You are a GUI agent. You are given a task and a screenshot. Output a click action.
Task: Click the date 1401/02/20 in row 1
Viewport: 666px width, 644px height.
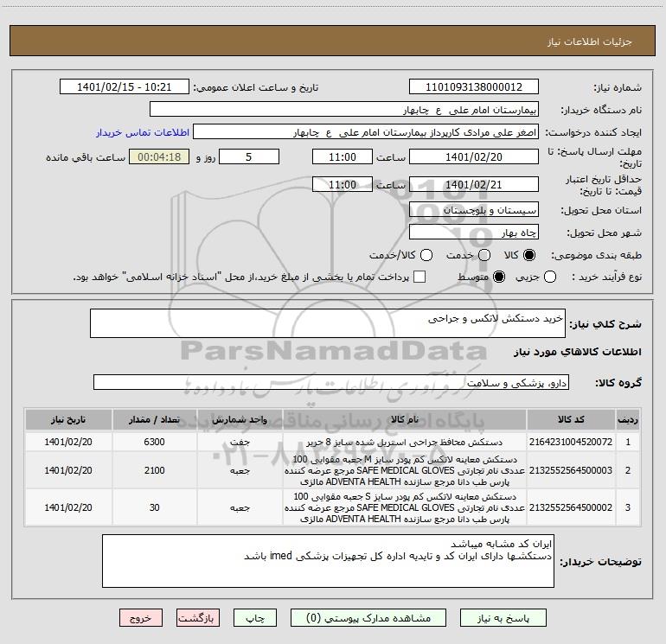point(68,442)
